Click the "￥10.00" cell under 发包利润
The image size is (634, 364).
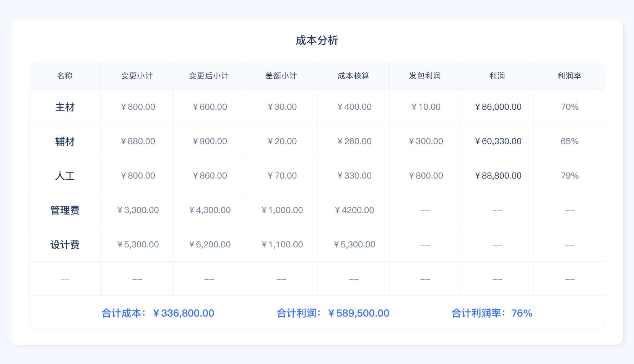click(x=425, y=107)
